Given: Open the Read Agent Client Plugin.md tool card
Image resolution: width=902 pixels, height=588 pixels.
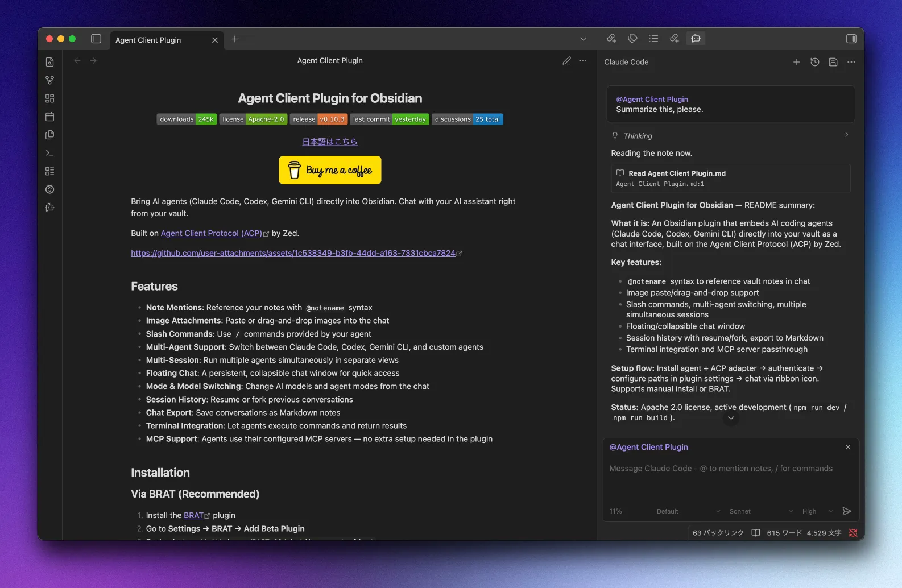Looking at the screenshot, I should pyautogui.click(x=731, y=178).
